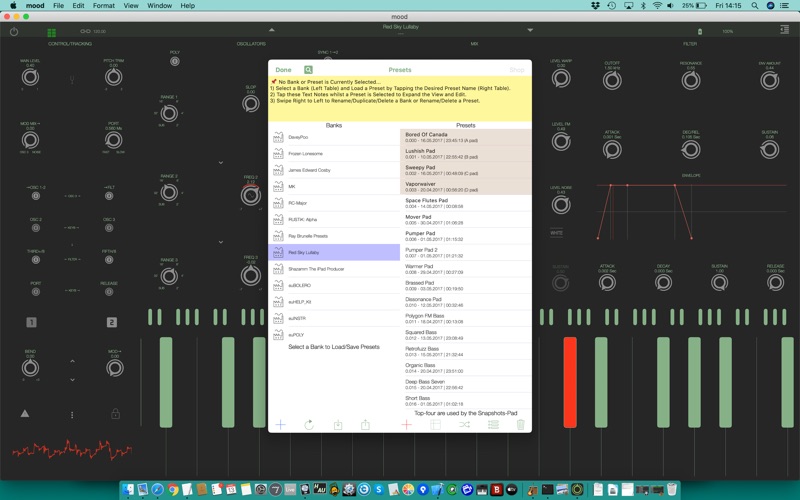Click the trash icon to delete preset
Screen dimensions: 800x500
(520, 424)
